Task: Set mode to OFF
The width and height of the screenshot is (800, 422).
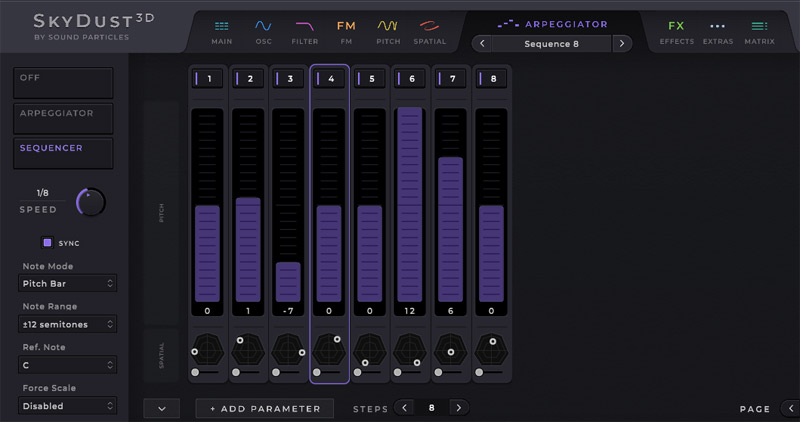Action: 63,84
